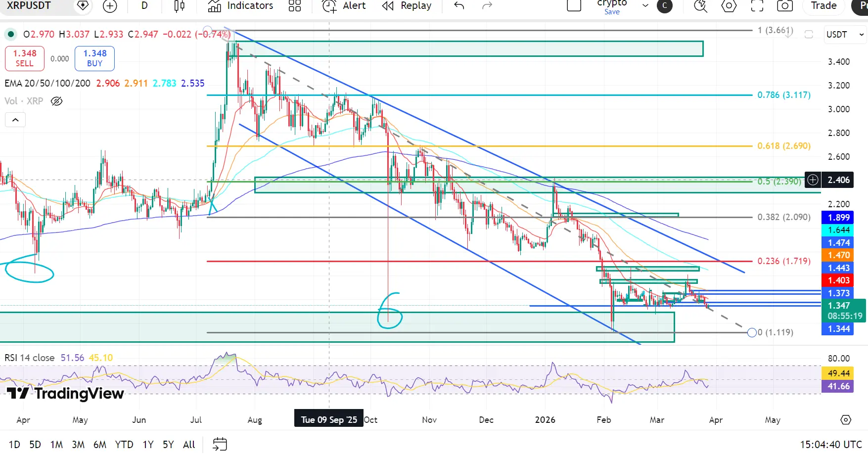
Task: Create a new Alert
Action: [344, 6]
